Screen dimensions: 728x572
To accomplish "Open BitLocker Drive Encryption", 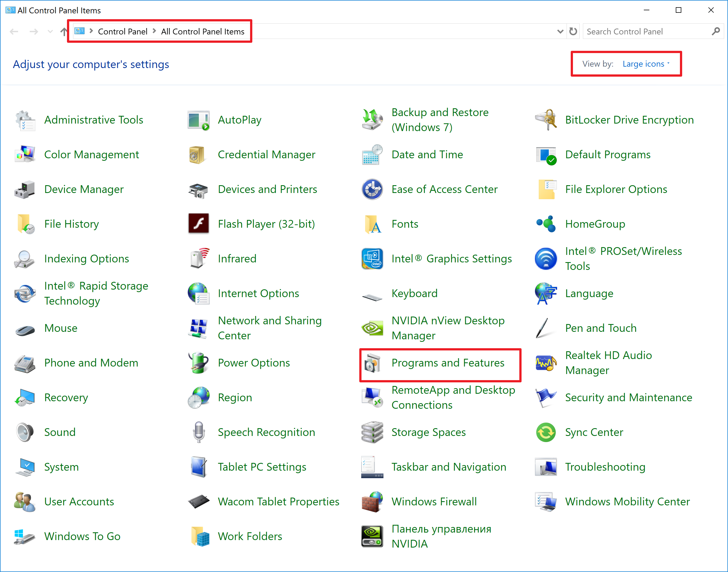I will 628,119.
